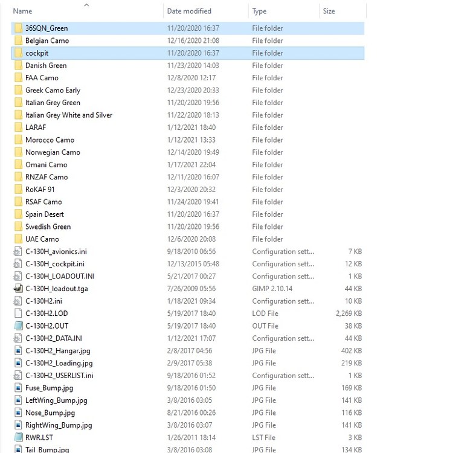Select the RNZAF Camo folder name
Screen dimensions: 476x453
47,177
